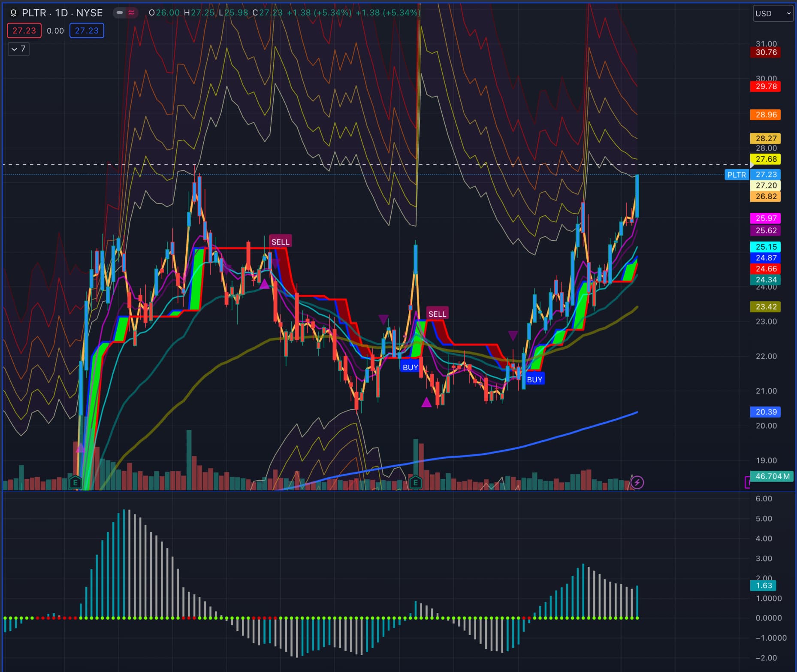Click the open value O26.00
797x672 pixels.
[x=164, y=13]
